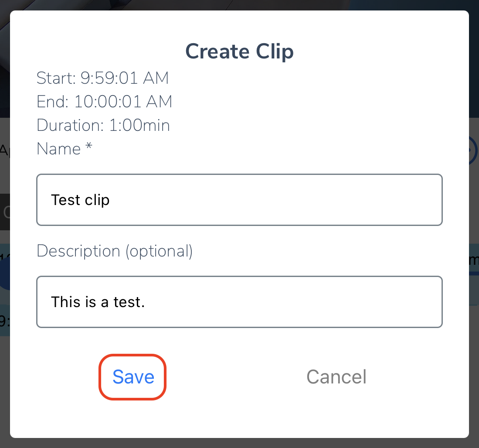
Task: Click the empty space between Save and Cancel
Action: 235,377
